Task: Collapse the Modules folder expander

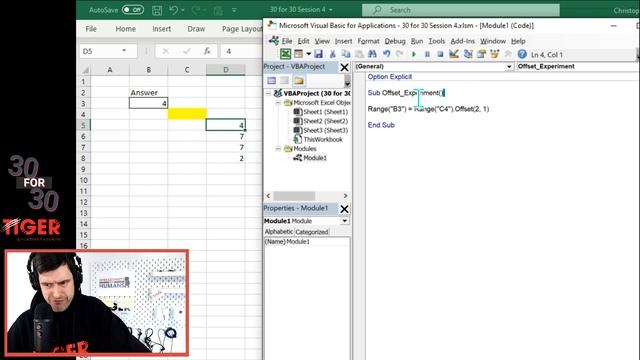Action: click(x=278, y=149)
